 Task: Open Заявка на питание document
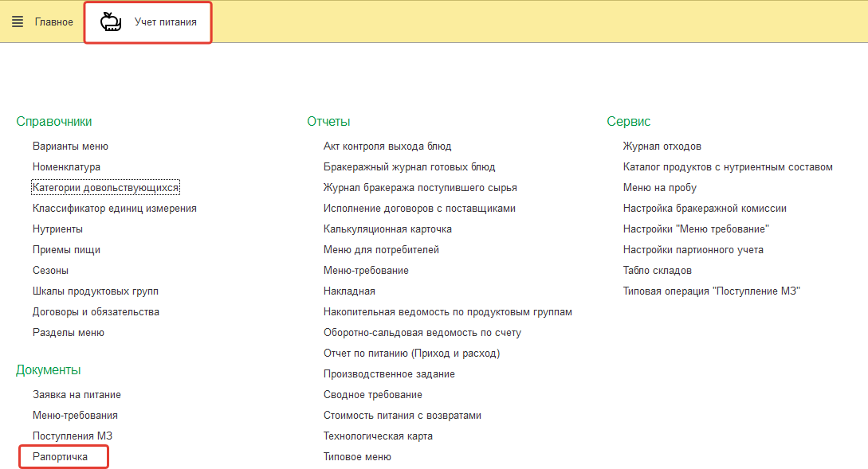pos(77,395)
